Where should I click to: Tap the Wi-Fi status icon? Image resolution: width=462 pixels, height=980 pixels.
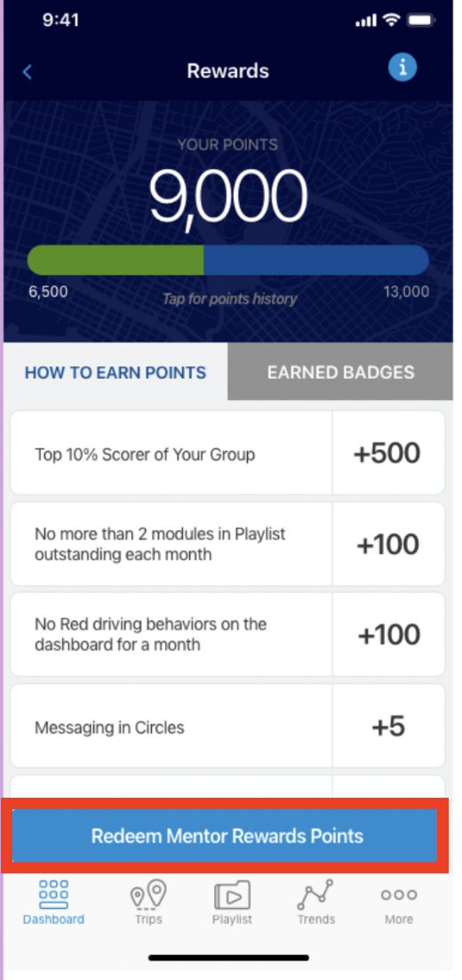(392, 20)
